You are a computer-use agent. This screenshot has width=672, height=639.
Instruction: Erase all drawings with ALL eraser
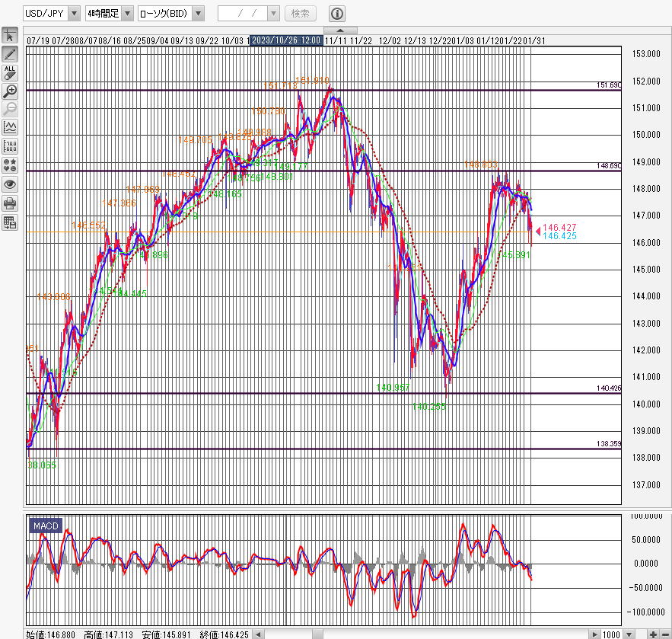coord(10,72)
